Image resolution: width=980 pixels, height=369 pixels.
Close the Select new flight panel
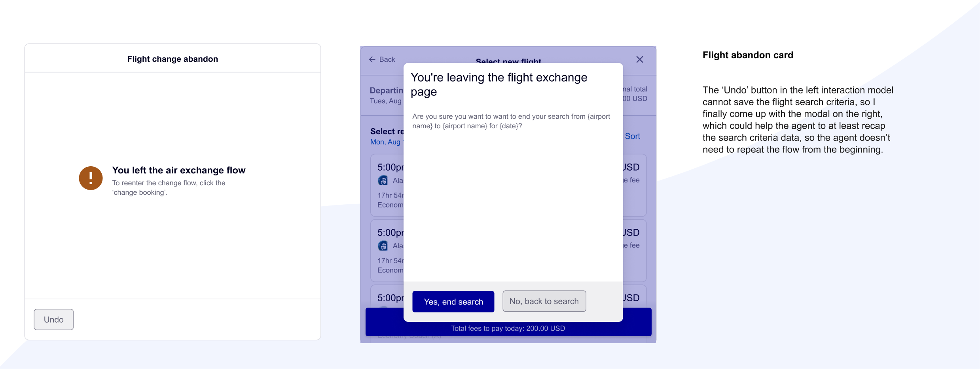pyautogui.click(x=640, y=59)
